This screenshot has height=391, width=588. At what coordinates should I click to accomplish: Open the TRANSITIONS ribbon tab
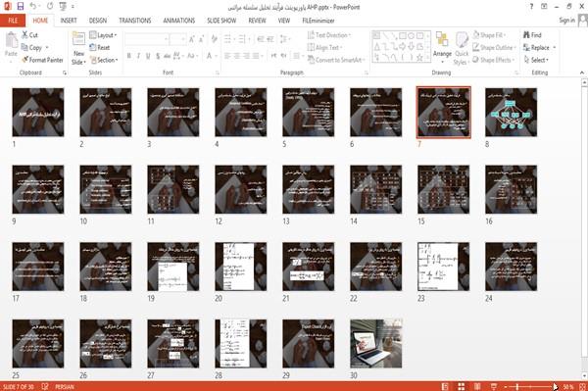click(135, 21)
